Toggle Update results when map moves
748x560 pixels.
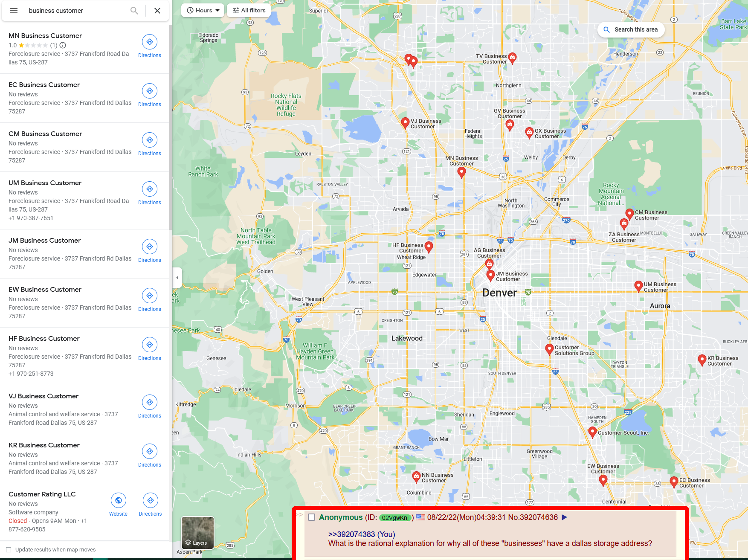click(9, 550)
